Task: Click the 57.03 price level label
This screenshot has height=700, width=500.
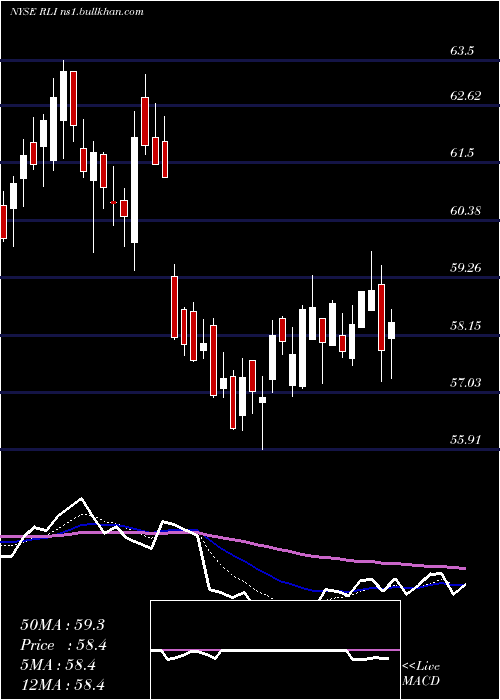Action: pos(466,383)
